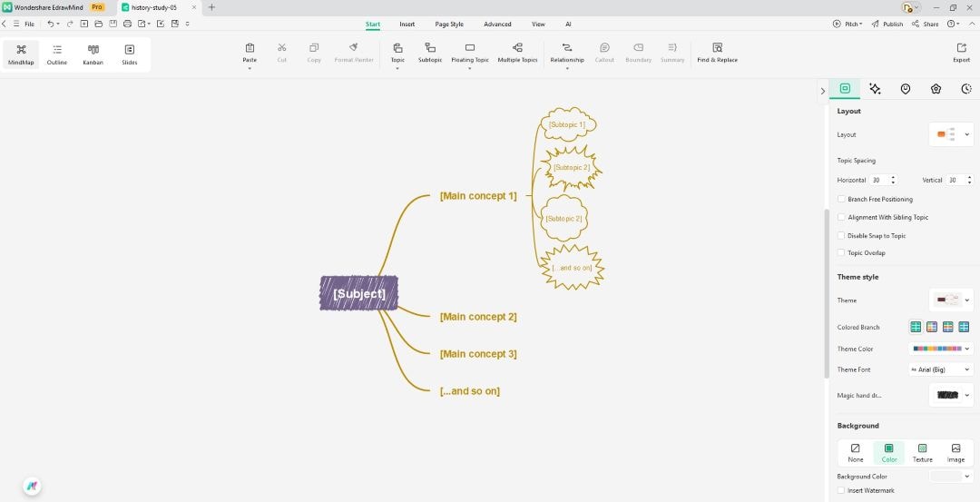Check Disable Snap to Topic
The width and height of the screenshot is (980, 502).
(x=841, y=236)
